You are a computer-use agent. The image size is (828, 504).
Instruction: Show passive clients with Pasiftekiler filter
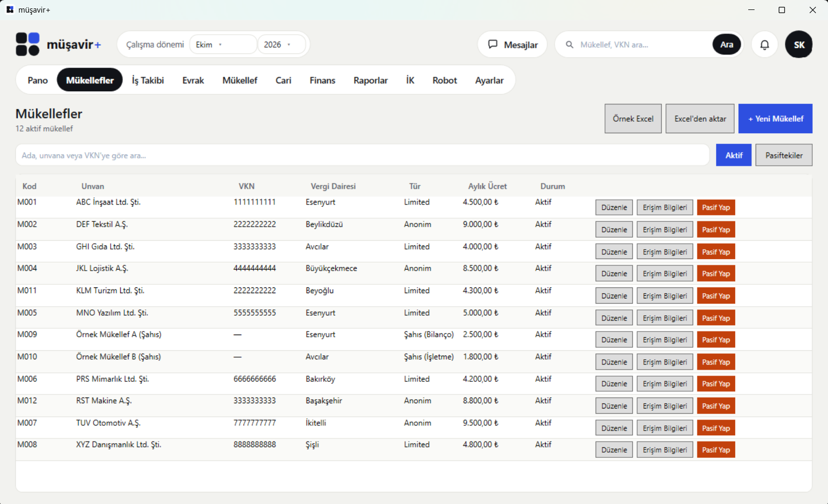[784, 155]
